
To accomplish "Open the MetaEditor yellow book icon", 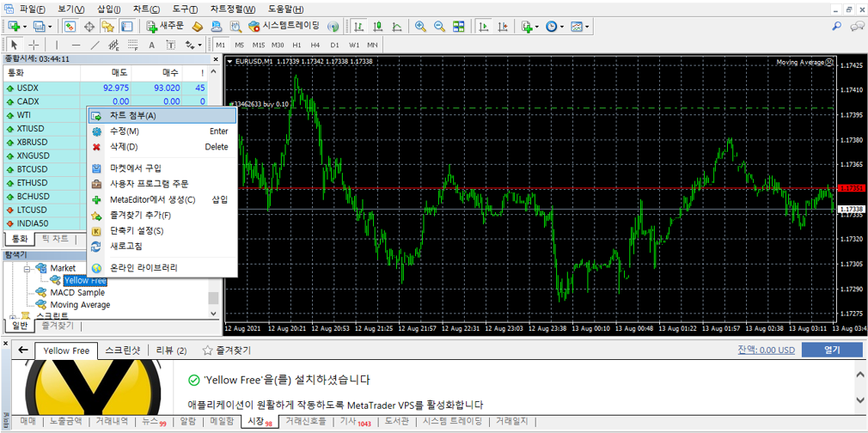I will coord(199,26).
